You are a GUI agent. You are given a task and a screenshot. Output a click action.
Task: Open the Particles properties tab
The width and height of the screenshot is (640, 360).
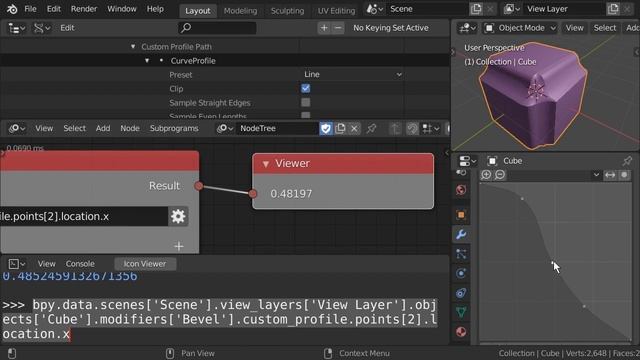pyautogui.click(x=461, y=254)
